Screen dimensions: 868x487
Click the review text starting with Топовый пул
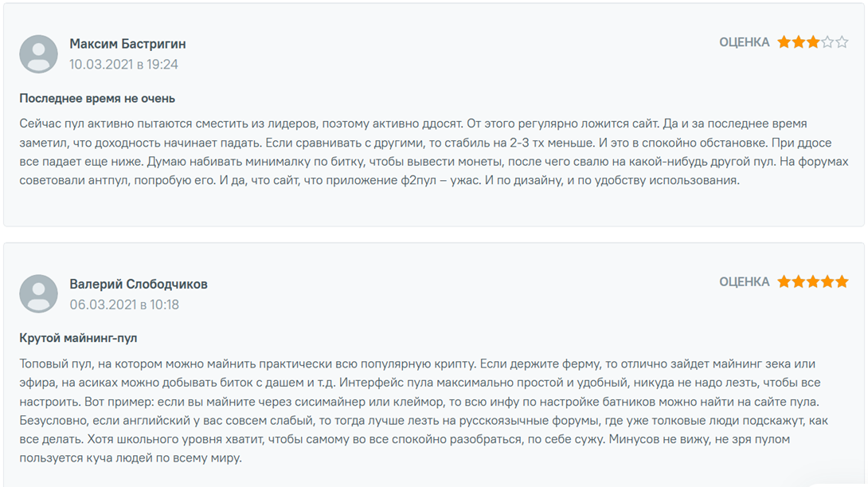click(x=424, y=410)
